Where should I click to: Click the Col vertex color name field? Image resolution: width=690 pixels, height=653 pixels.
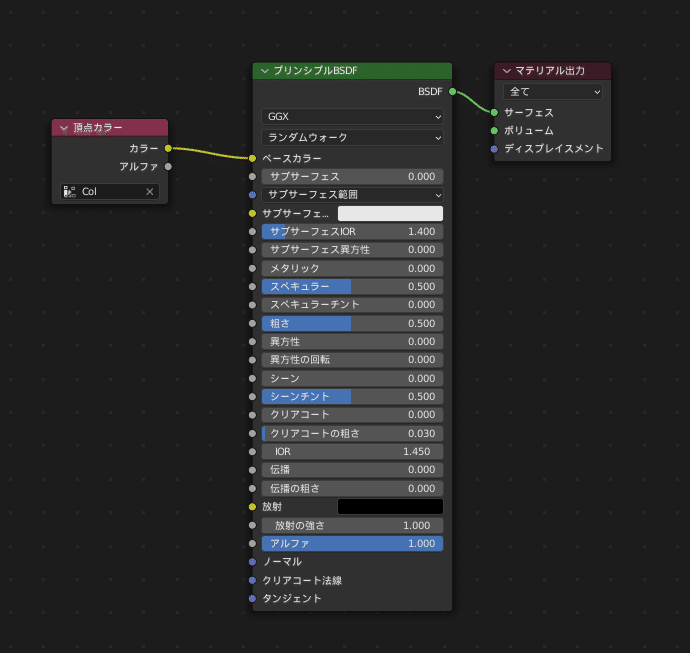[x=110, y=191]
